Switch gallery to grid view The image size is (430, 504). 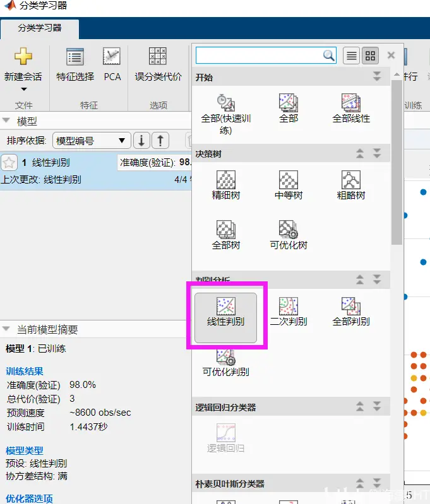point(370,56)
